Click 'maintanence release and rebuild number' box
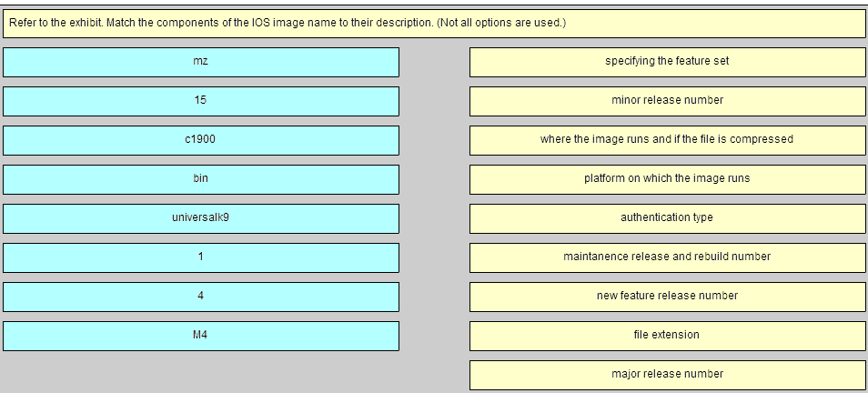868x393 pixels. [x=667, y=257]
